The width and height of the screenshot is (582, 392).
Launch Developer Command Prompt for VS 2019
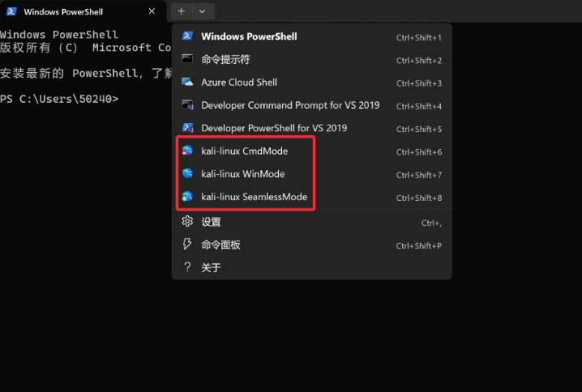pos(312,105)
